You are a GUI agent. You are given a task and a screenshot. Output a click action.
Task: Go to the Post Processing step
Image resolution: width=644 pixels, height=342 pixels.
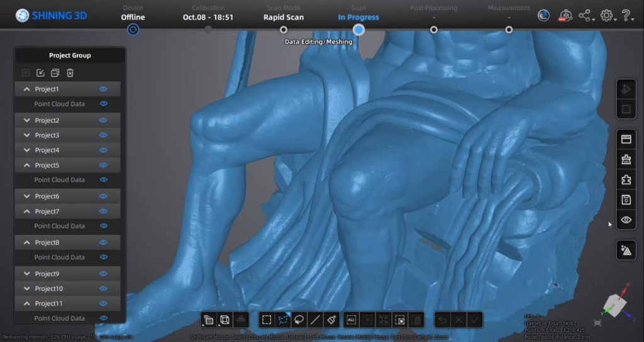point(434,13)
